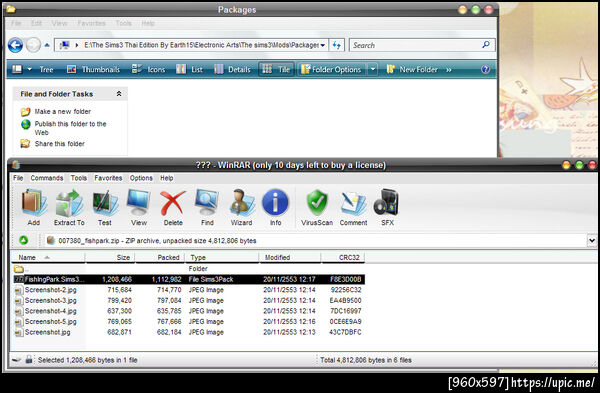Click the drive icon in WinRAR status bar
The height and width of the screenshot is (393, 600).
click(16, 360)
